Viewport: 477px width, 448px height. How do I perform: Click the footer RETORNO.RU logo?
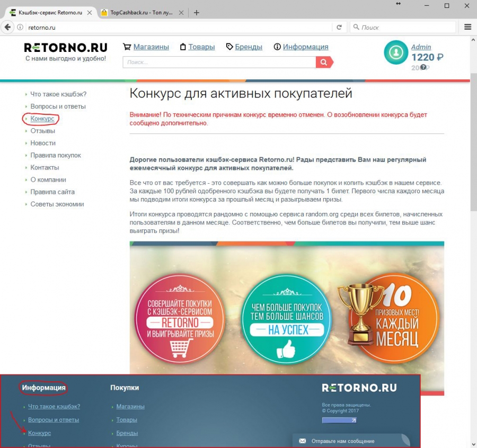(359, 388)
